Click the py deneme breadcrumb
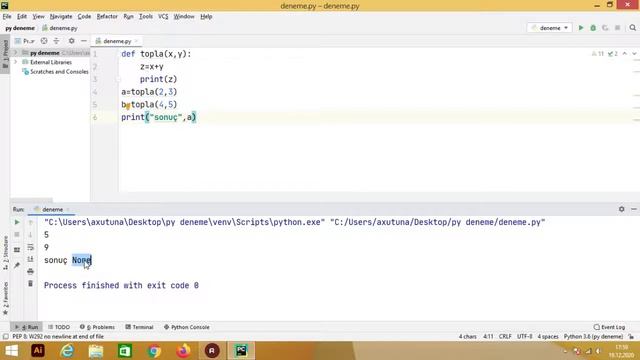The height and width of the screenshot is (360, 640). [20, 28]
